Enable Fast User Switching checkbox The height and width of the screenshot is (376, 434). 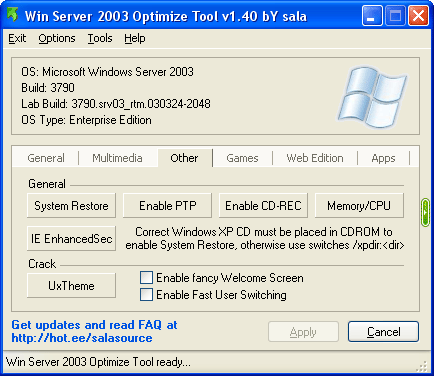(146, 295)
